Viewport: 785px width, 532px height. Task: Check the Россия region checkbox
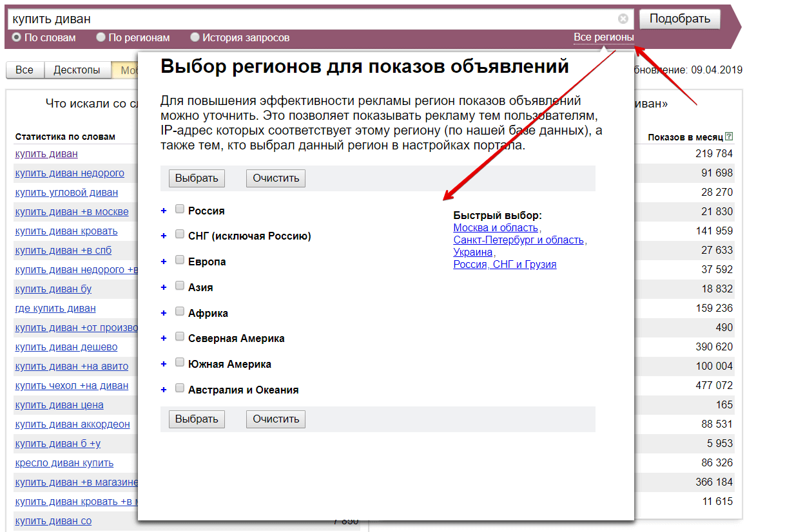(180, 209)
